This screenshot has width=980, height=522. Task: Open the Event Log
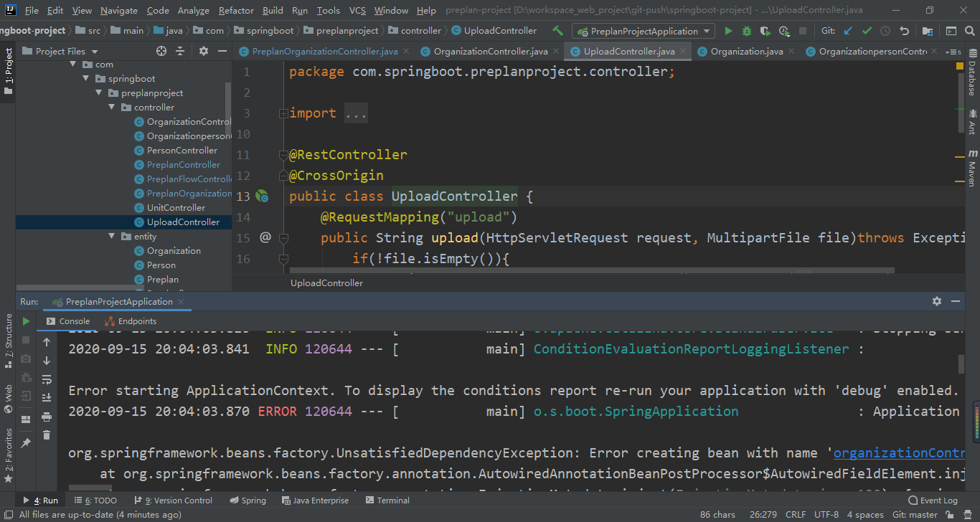(x=933, y=500)
